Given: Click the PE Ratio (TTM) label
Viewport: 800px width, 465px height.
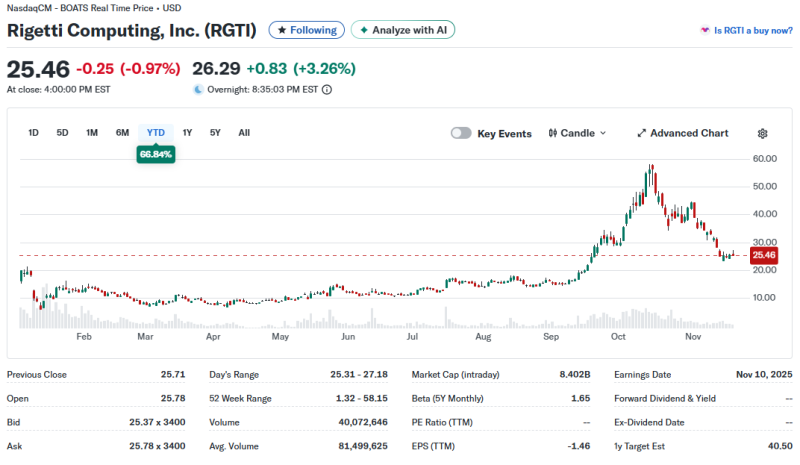Looking at the screenshot, I should tap(442, 423).
